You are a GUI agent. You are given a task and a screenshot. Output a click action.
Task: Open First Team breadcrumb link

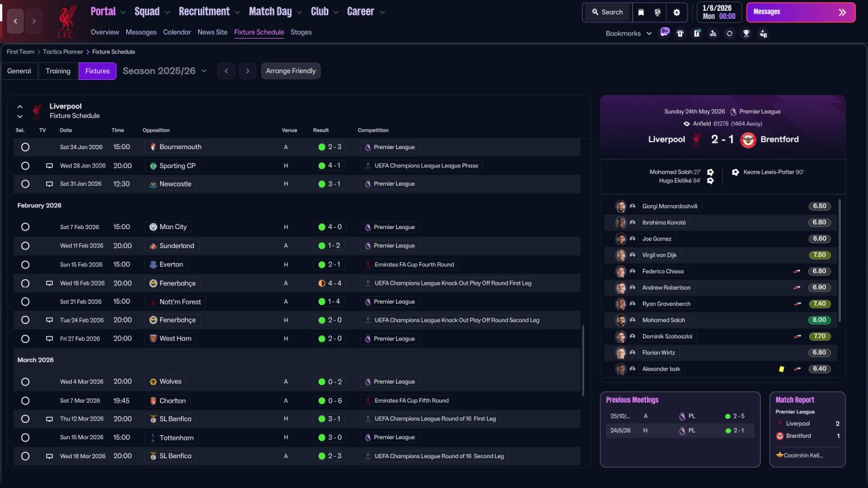(20, 52)
